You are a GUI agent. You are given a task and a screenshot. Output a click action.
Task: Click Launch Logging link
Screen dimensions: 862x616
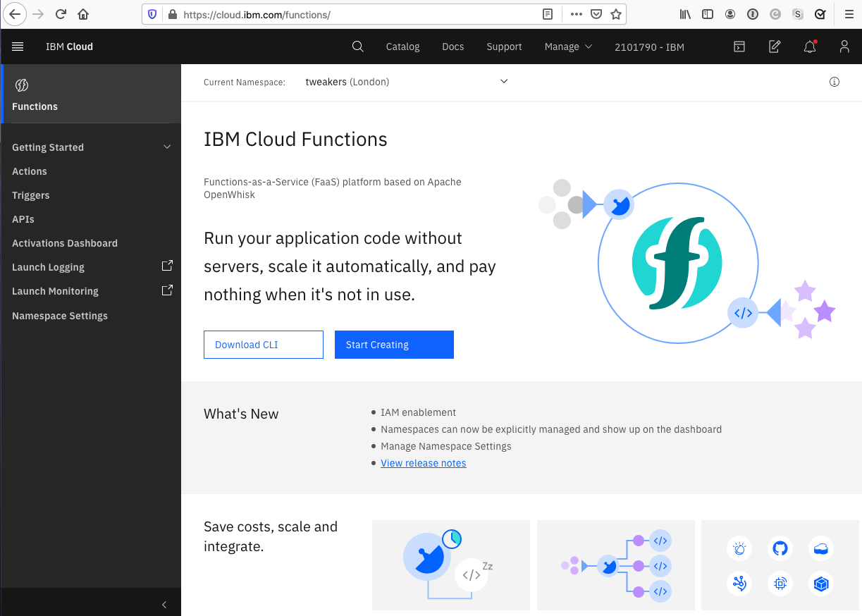48,267
